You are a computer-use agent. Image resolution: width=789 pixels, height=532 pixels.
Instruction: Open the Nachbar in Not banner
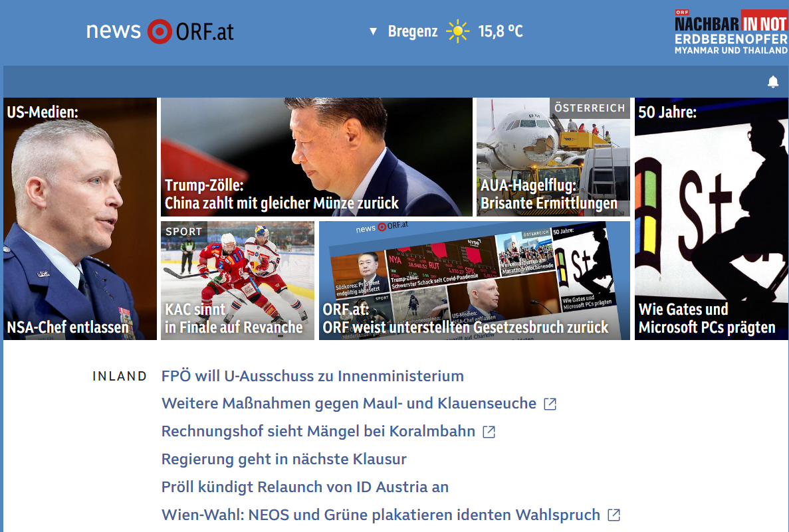pyautogui.click(x=731, y=32)
